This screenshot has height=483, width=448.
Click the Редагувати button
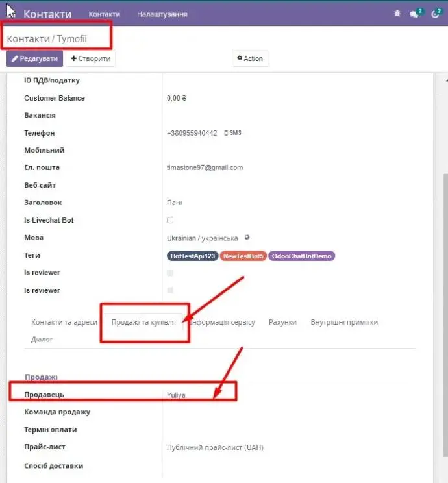point(34,58)
